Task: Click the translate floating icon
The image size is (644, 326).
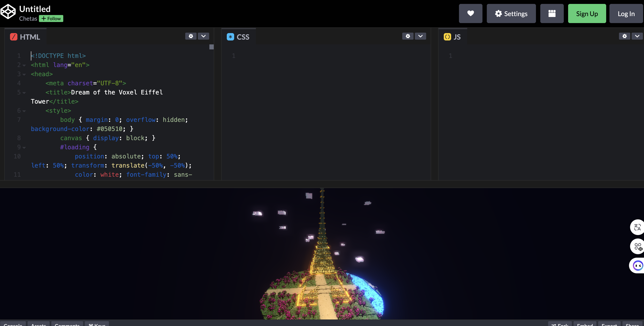Action: pos(637,227)
